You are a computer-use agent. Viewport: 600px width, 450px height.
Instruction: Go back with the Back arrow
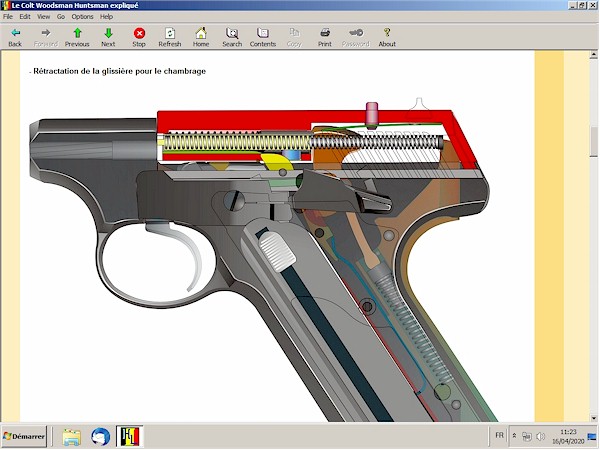[x=15, y=37]
